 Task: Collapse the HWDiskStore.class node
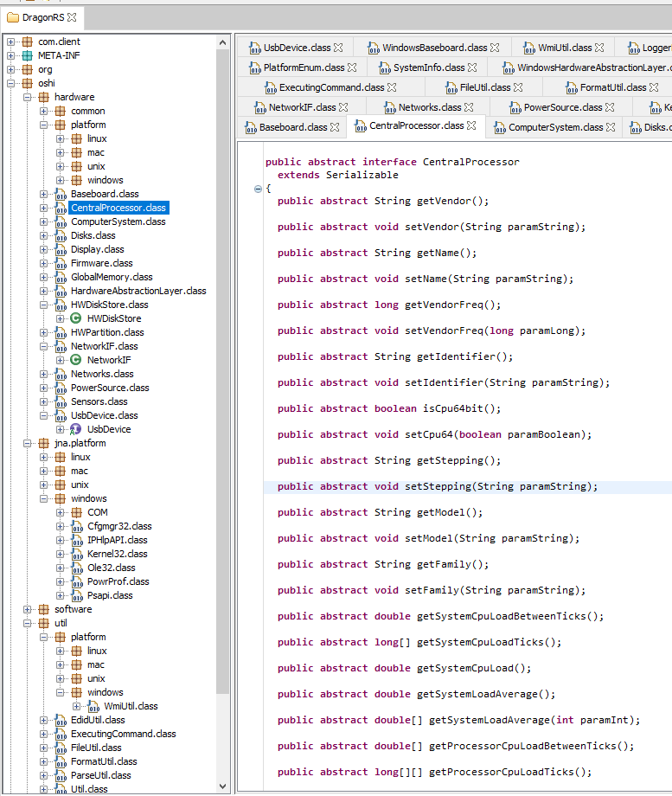point(43,305)
